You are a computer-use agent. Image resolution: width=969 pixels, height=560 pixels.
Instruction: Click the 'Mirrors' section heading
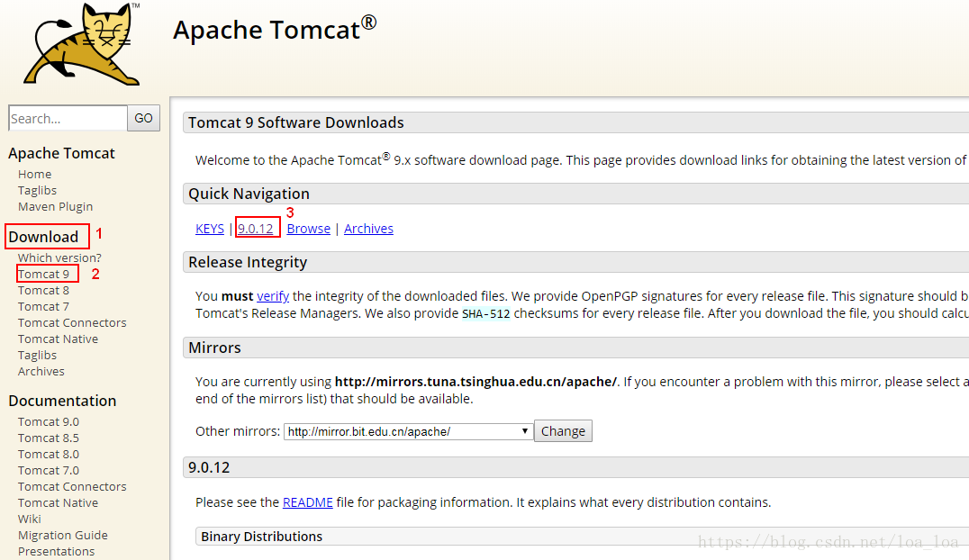(x=214, y=348)
